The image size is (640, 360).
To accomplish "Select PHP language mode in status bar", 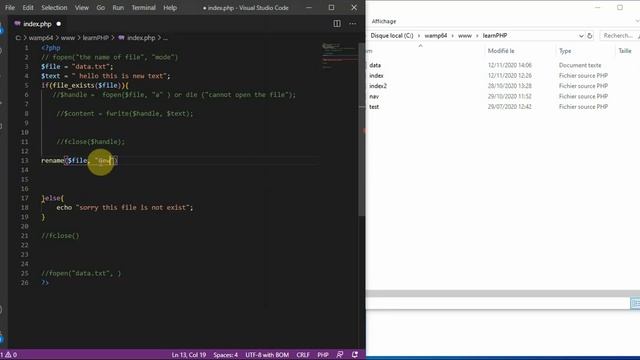I will [x=323, y=355].
